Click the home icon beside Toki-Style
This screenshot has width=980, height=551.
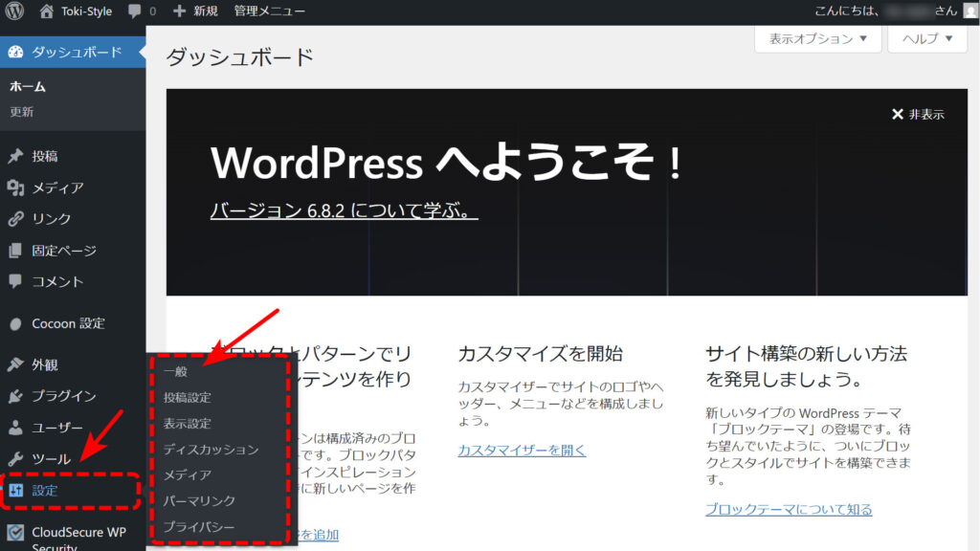pos(47,11)
